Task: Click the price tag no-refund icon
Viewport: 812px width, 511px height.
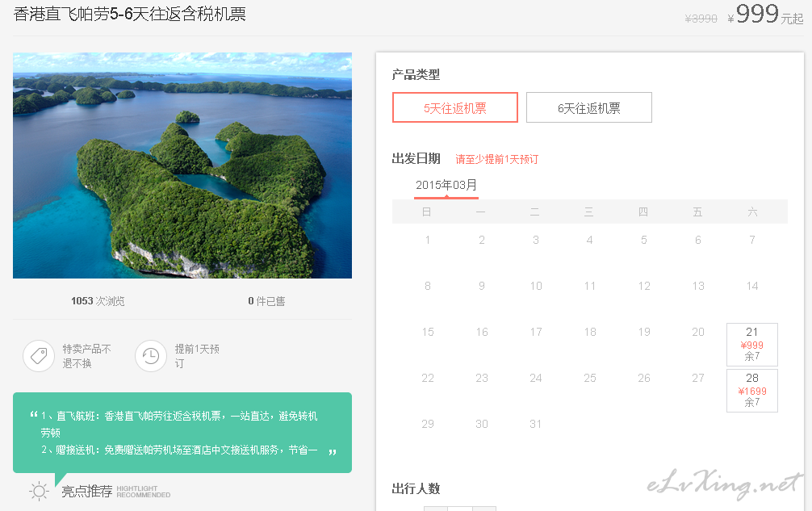Action: tap(39, 356)
